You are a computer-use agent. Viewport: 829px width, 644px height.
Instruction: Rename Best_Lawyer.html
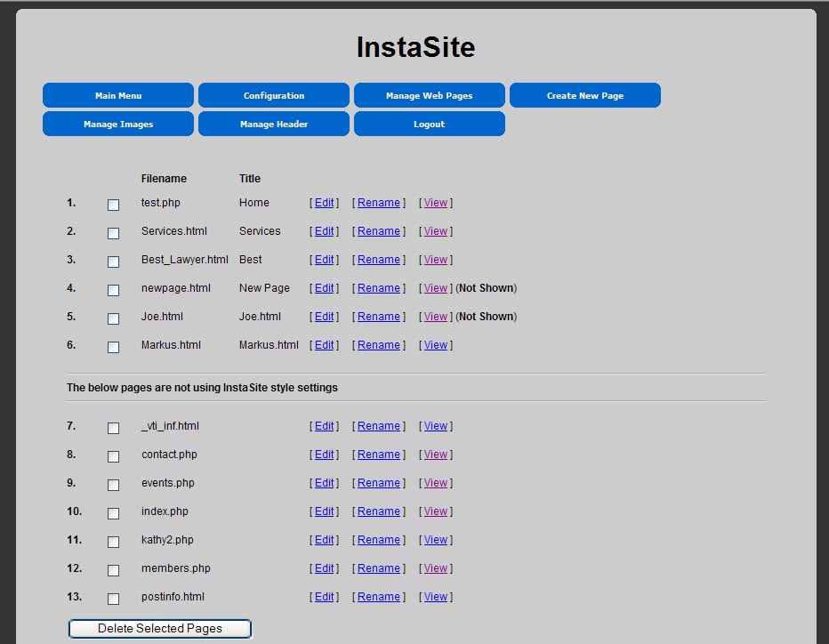379,260
